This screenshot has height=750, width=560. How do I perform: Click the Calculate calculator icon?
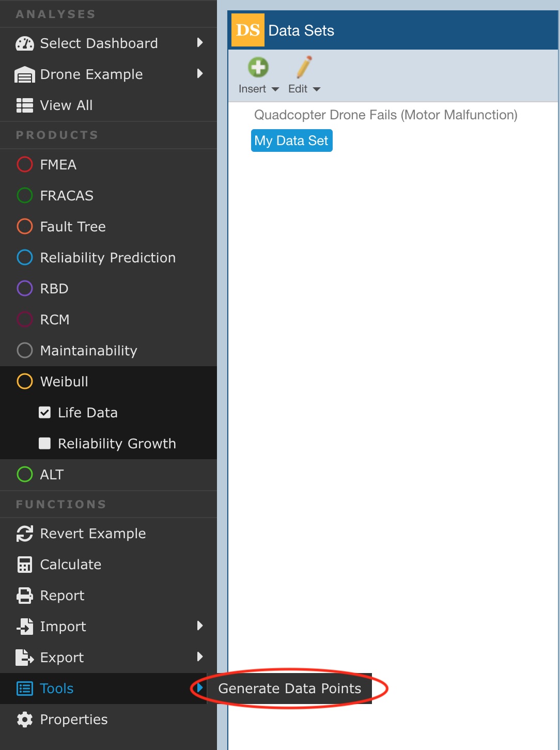point(24,565)
